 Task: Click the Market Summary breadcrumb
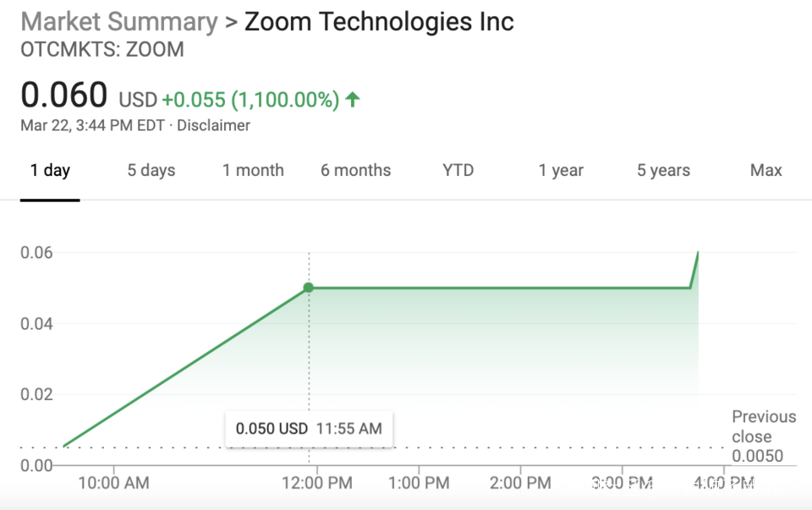point(118,22)
